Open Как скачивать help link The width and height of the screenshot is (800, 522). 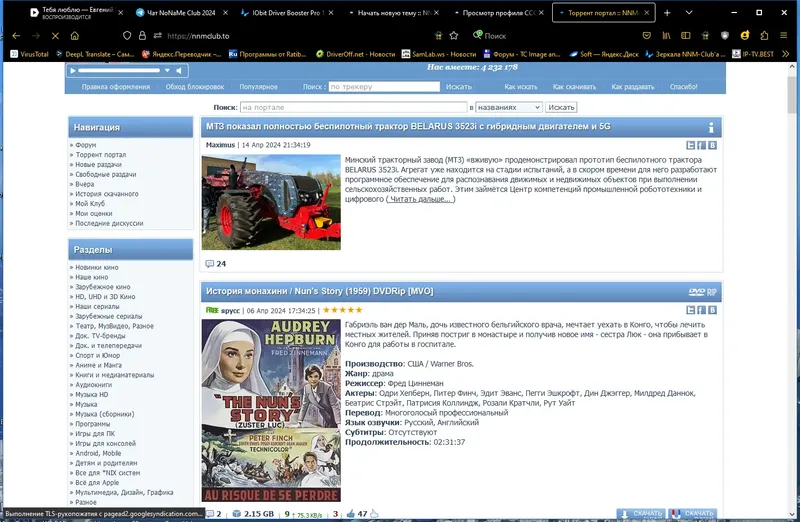tap(574, 87)
